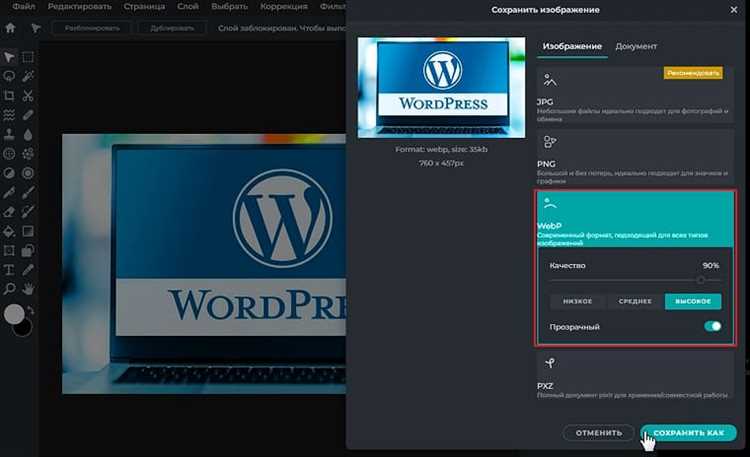
Task: Click the Качество slider handle
Action: [701, 280]
